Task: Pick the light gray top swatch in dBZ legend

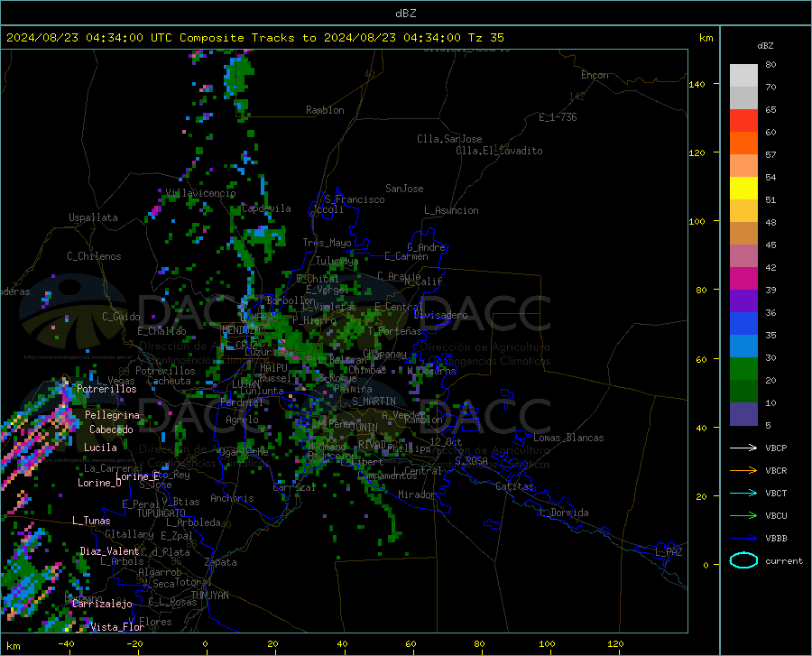Action: 743,76
